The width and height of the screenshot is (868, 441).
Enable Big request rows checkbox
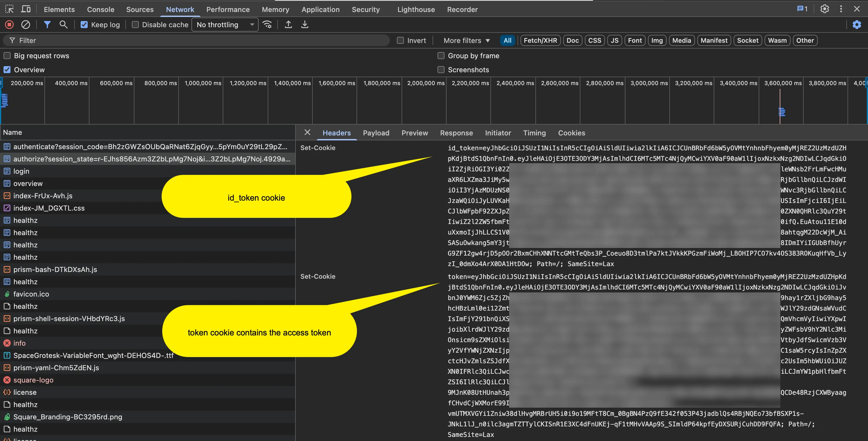[7, 56]
